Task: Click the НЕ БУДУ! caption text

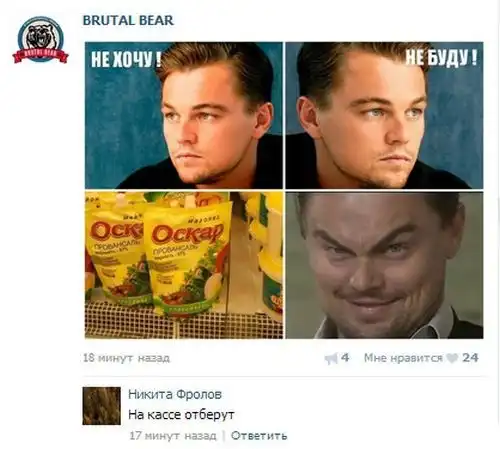Action: coord(441,58)
